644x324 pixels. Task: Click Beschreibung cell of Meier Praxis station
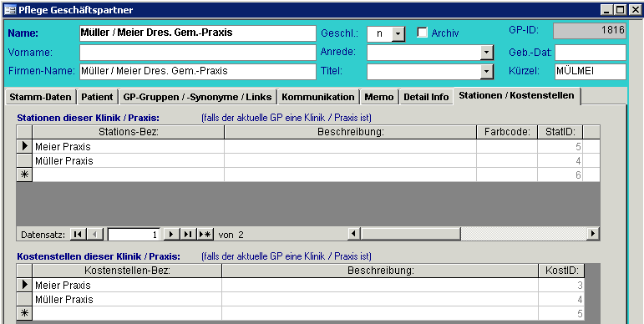[x=350, y=146]
